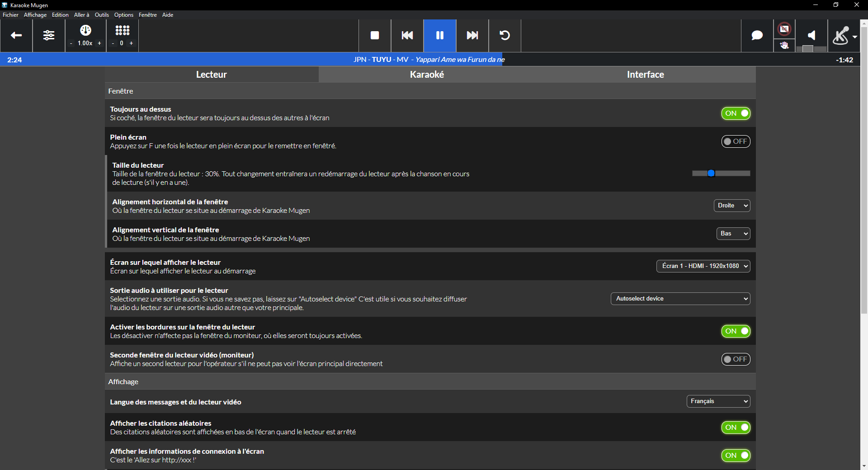Click the song title Yappari Ame wa Furun da ne
The width and height of the screenshot is (868, 470).
[x=460, y=60]
